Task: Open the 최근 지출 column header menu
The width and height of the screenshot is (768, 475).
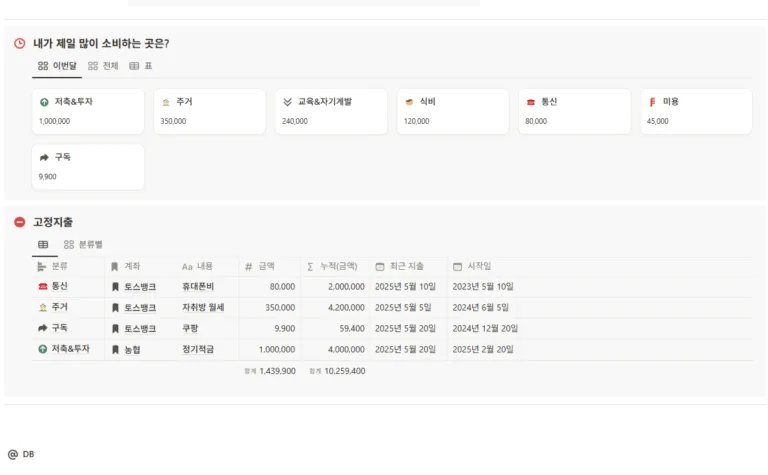Action: (406, 267)
